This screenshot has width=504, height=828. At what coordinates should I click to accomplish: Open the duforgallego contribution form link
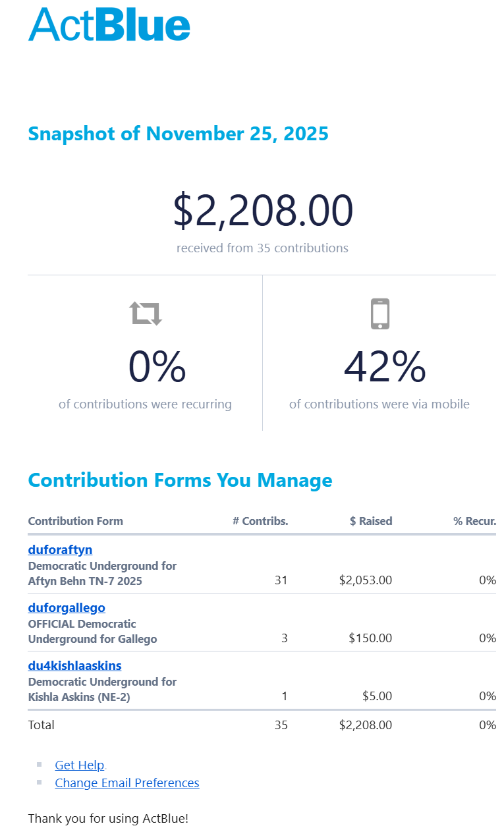[67, 607]
